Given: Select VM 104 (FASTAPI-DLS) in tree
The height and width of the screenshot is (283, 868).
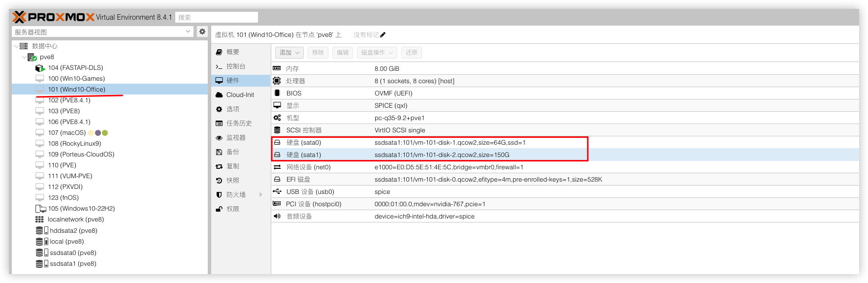Looking at the screenshot, I should 75,68.
